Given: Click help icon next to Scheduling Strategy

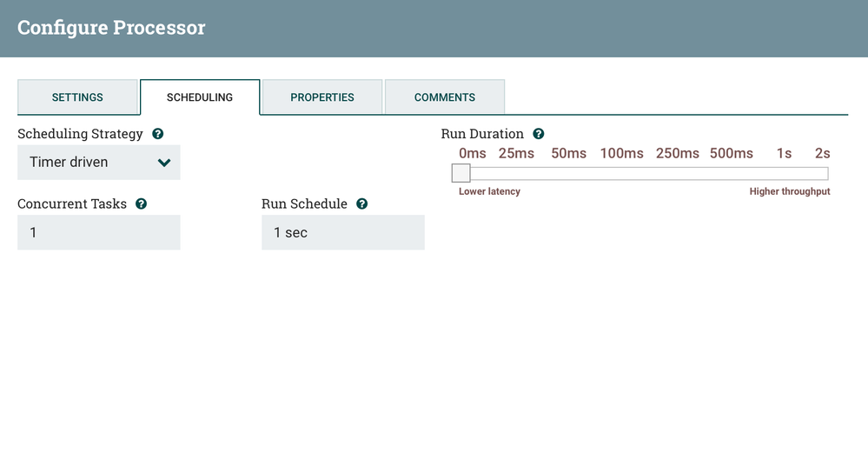Looking at the screenshot, I should point(158,134).
